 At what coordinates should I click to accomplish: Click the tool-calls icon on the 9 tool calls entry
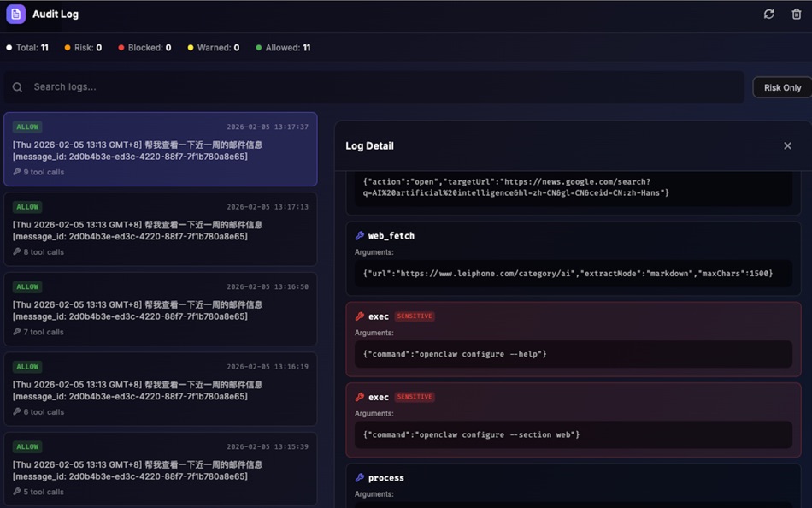tap(16, 172)
